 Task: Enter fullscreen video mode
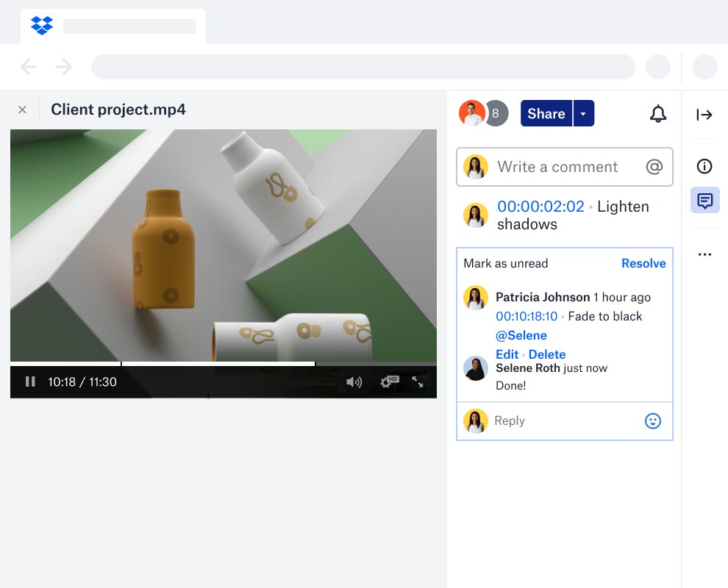tap(418, 381)
